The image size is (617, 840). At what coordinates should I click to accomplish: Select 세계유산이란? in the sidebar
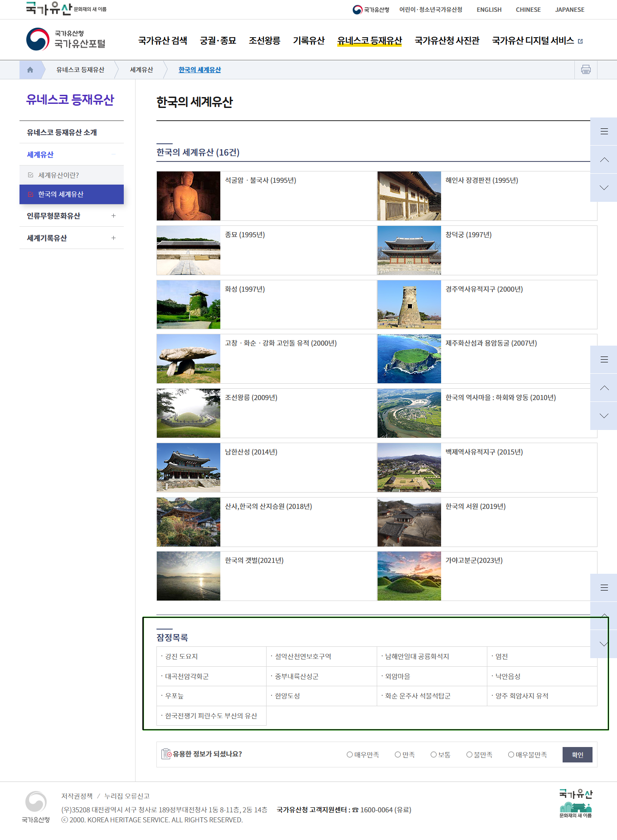click(58, 175)
